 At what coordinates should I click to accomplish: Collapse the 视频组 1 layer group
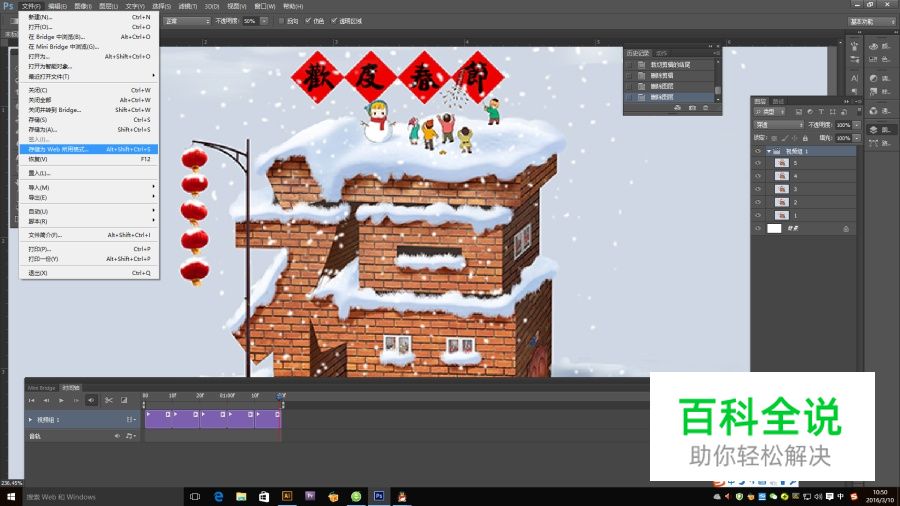point(768,151)
